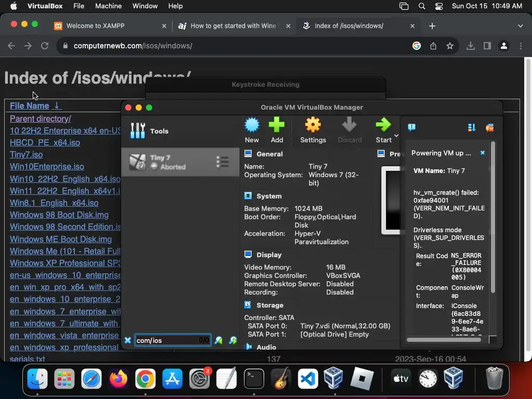Viewport: 532px width, 399px height.
Task: Open the System section header
Action: point(269,196)
